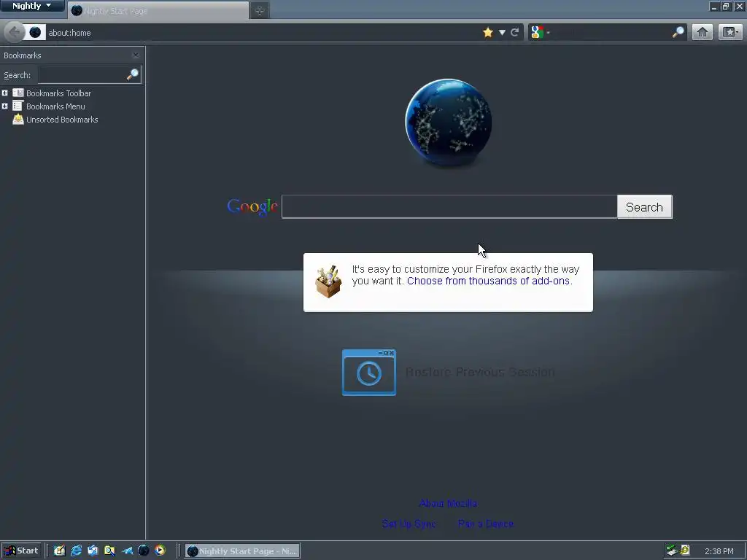Screen dimensions: 747x560
Task: Click the Bookmarks Toolbar folder icon
Action: (x=18, y=93)
